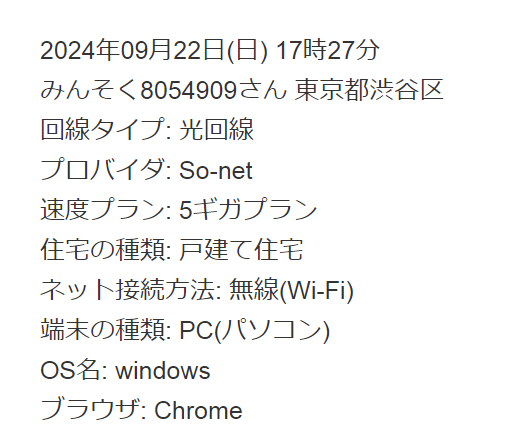Click the ブラウザ label
Viewport: 525px width, 439px height.
click(90, 409)
